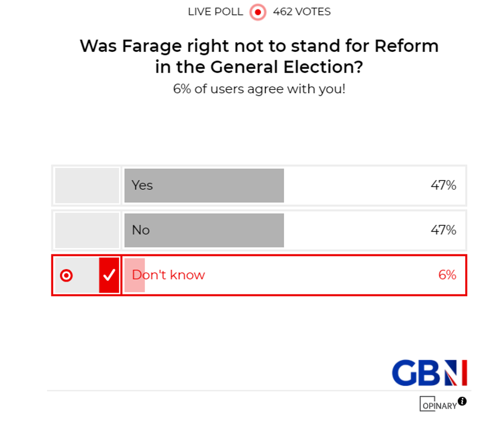Click the LIVE POLL target icon at top
The width and height of the screenshot is (484, 448).
[x=257, y=12]
